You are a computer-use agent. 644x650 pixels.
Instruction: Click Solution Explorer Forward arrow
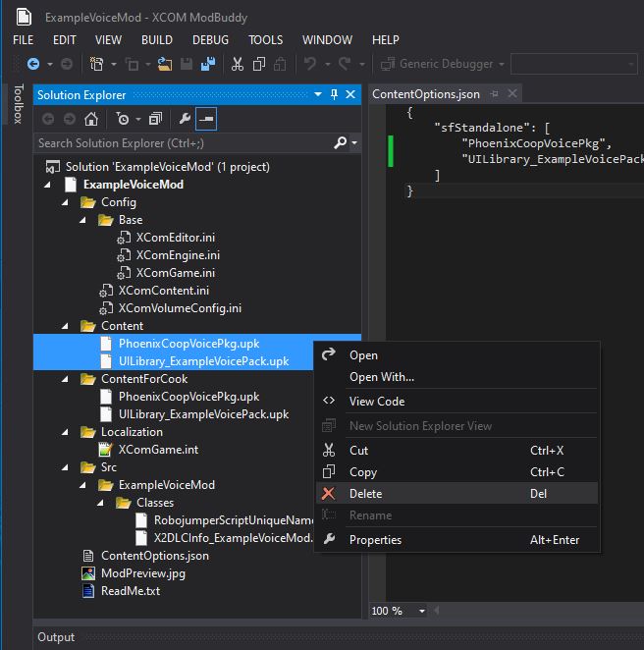point(69,119)
